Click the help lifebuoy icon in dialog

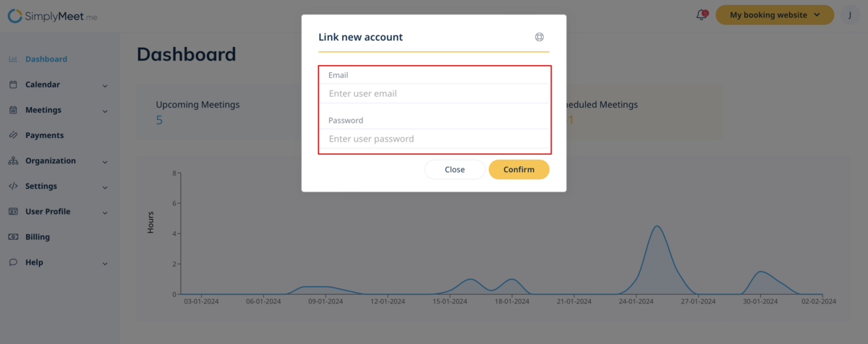(x=539, y=37)
